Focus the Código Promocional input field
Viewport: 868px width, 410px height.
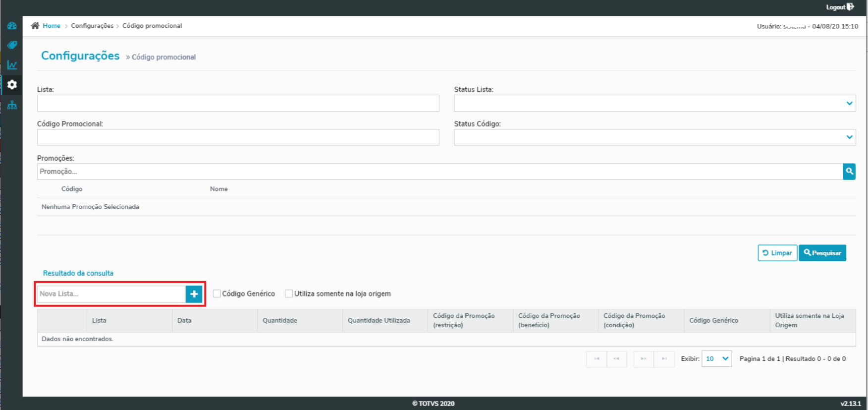coord(238,137)
